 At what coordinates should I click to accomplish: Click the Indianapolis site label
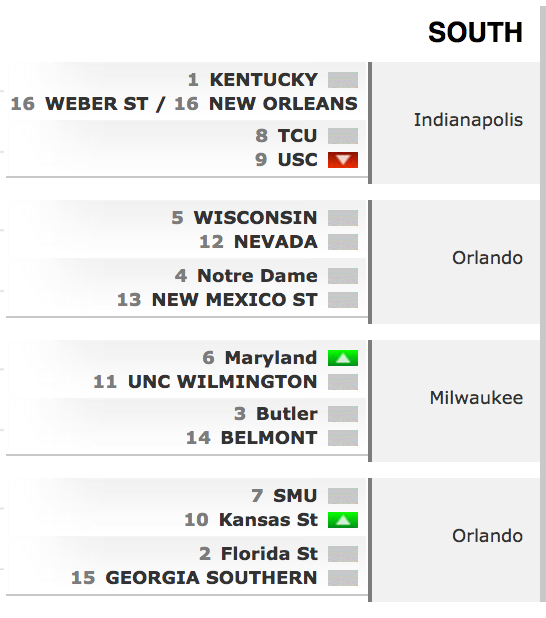pos(468,120)
